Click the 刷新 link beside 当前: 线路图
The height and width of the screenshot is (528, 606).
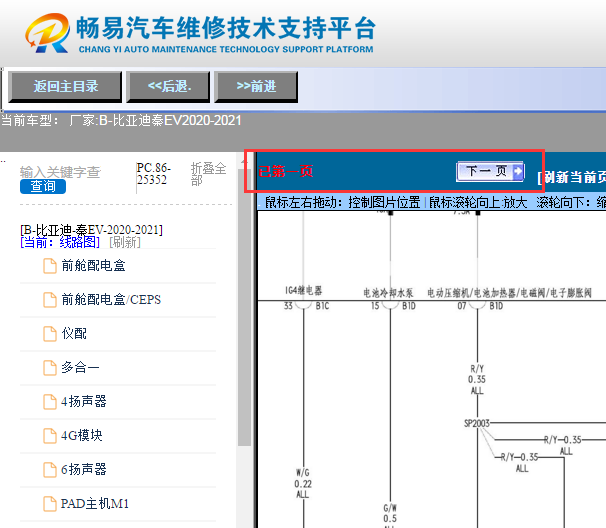pyautogui.click(x=125, y=242)
